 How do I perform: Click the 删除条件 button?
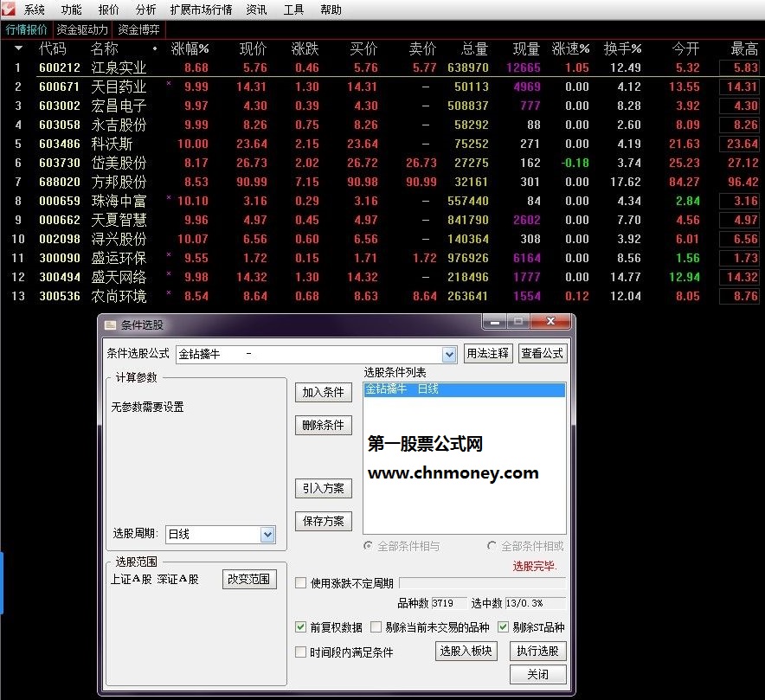pos(324,426)
